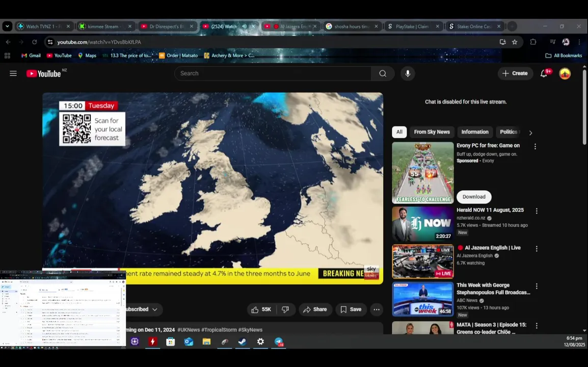Screen dimensions: 588x367
Task: Open the account avatar menu
Action: [x=565, y=73]
